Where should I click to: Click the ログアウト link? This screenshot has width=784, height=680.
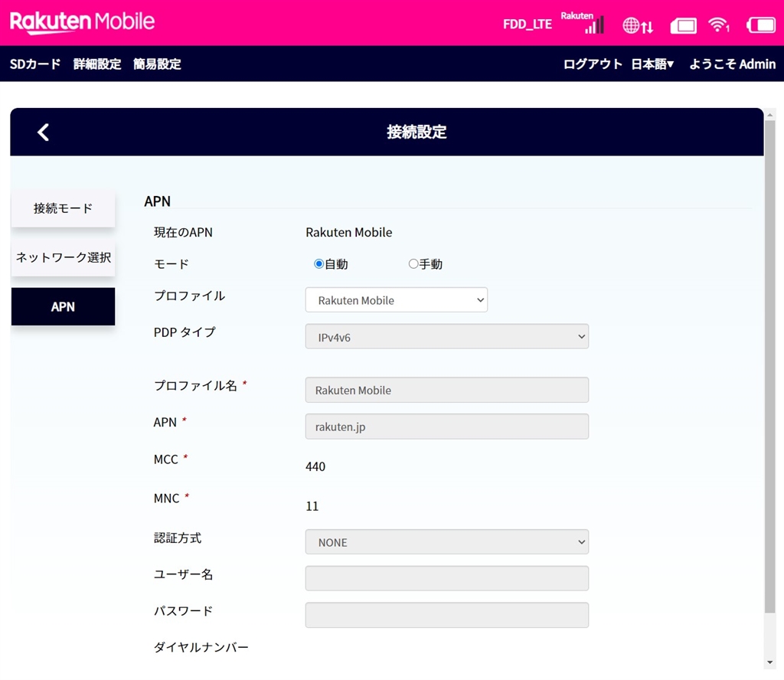point(593,64)
